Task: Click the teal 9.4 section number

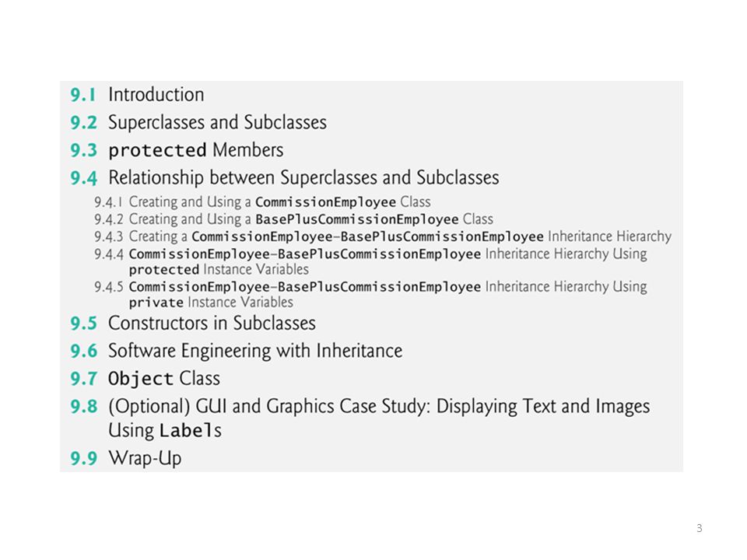Action: pyautogui.click(x=84, y=178)
